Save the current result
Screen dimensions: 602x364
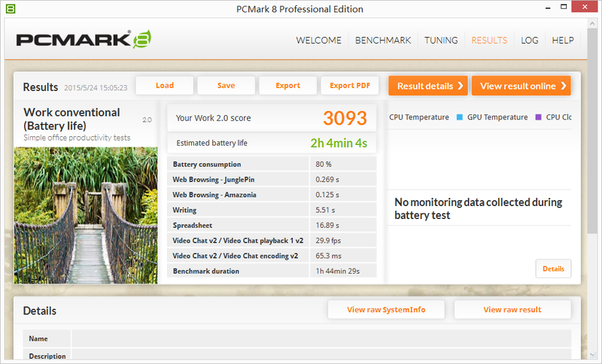(227, 86)
